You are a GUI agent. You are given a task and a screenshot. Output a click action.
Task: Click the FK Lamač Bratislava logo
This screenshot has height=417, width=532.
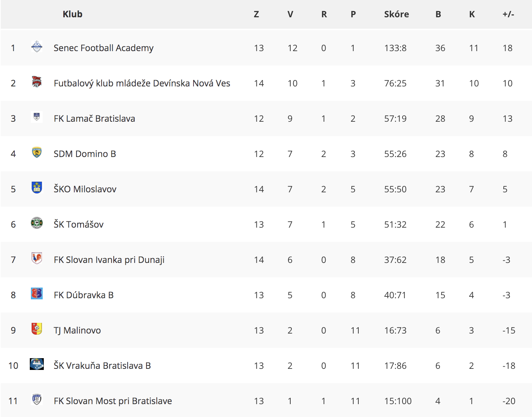coord(37,117)
